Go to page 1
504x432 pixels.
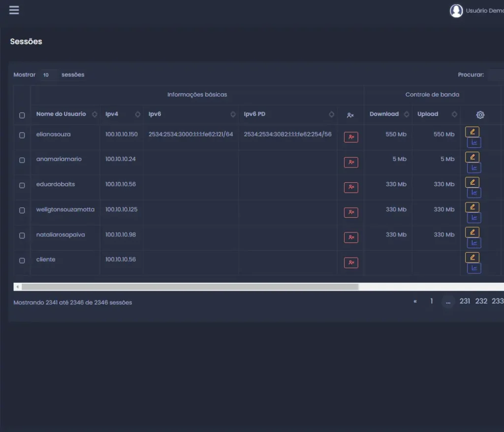(x=432, y=301)
